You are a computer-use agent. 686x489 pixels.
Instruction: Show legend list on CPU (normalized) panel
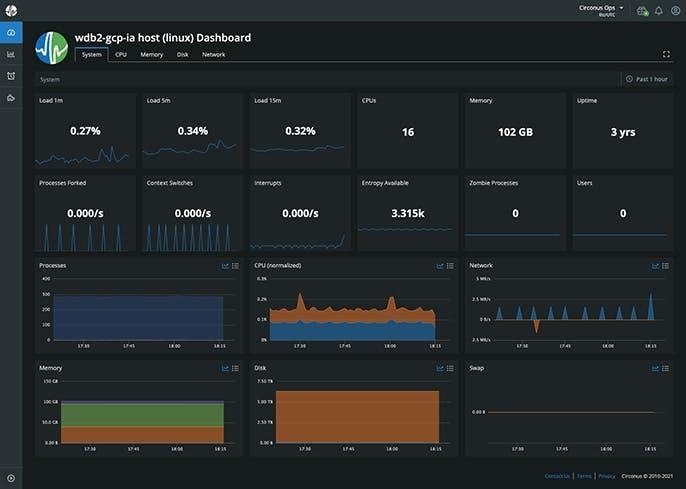[x=450, y=266]
